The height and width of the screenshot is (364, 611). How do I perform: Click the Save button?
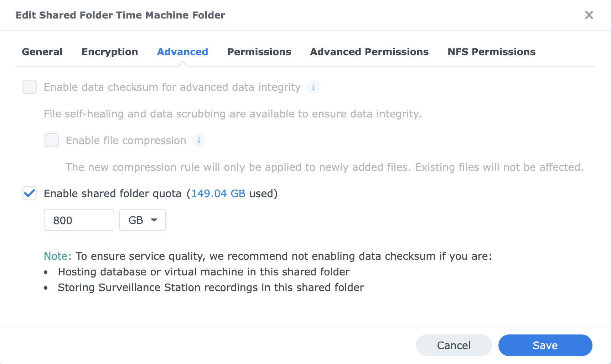(545, 345)
